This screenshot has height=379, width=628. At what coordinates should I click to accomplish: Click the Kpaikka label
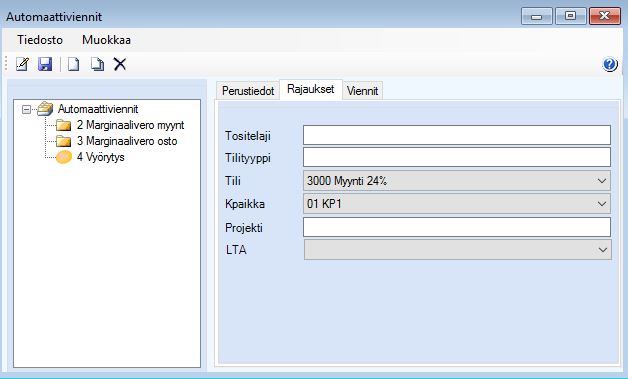point(245,204)
